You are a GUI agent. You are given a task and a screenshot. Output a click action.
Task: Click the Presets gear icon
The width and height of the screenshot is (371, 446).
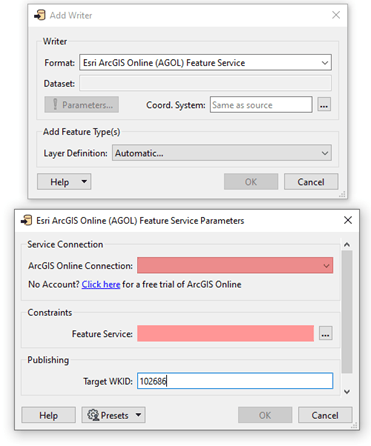click(93, 415)
